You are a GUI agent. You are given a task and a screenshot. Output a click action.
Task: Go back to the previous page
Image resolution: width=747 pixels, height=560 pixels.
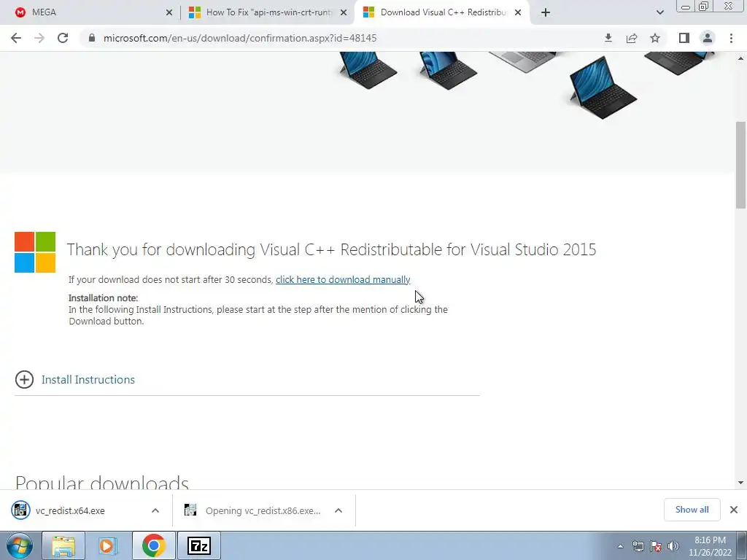click(16, 38)
